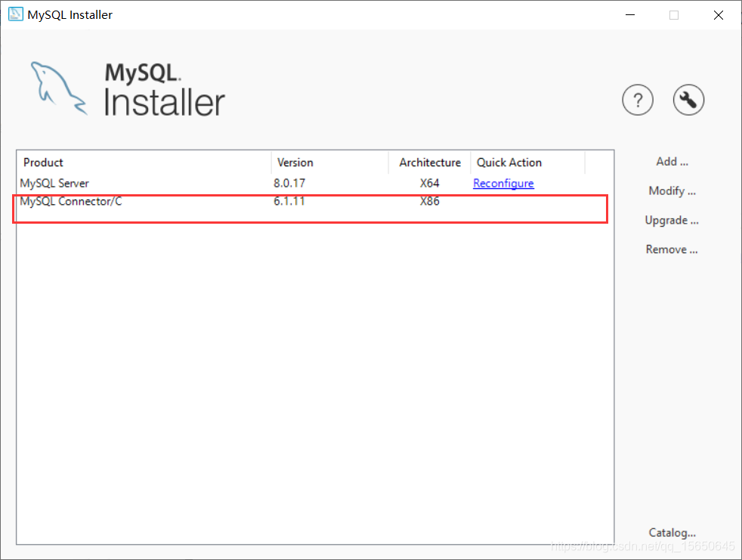Click the X86 architecture cell

coord(430,201)
